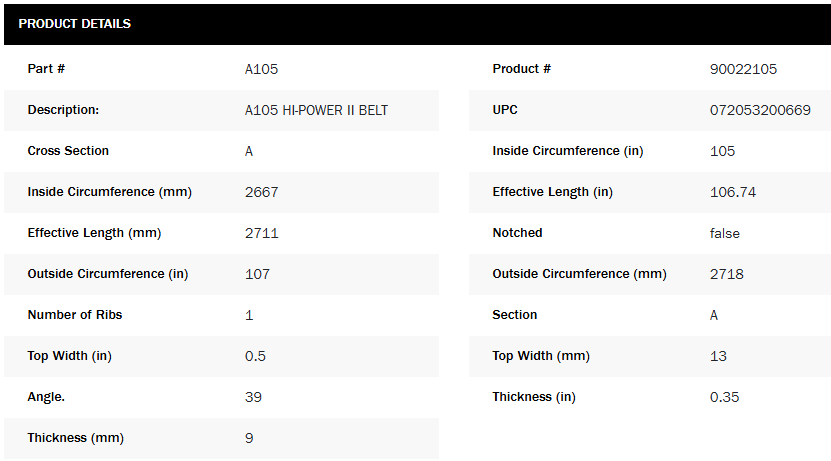Click the Top Width (in) value 0.5

[255, 356]
